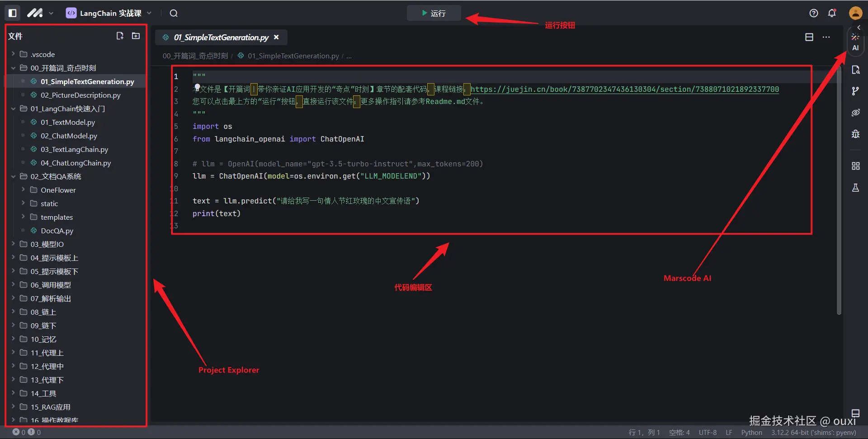Open the notifications bell
Viewport: 868px width, 439px height.
pos(832,13)
